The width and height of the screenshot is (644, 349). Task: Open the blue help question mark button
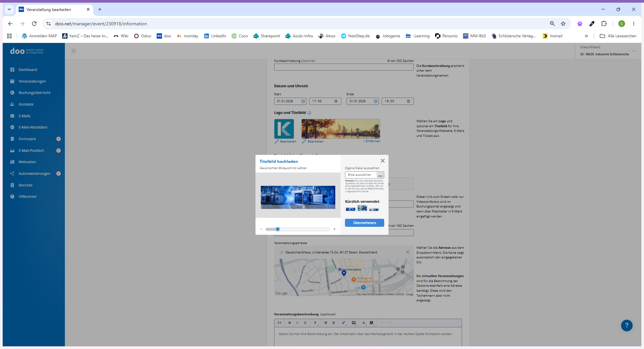pyautogui.click(x=627, y=325)
